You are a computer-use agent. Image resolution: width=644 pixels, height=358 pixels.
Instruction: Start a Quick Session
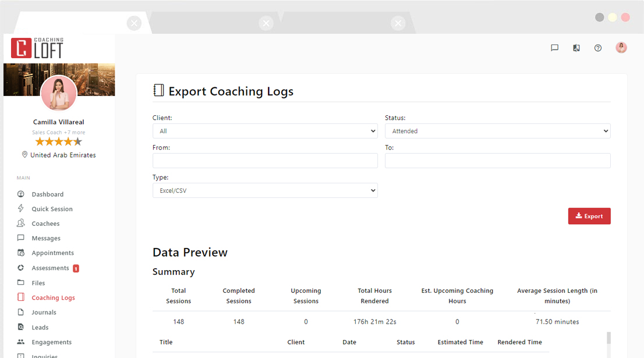coord(51,208)
